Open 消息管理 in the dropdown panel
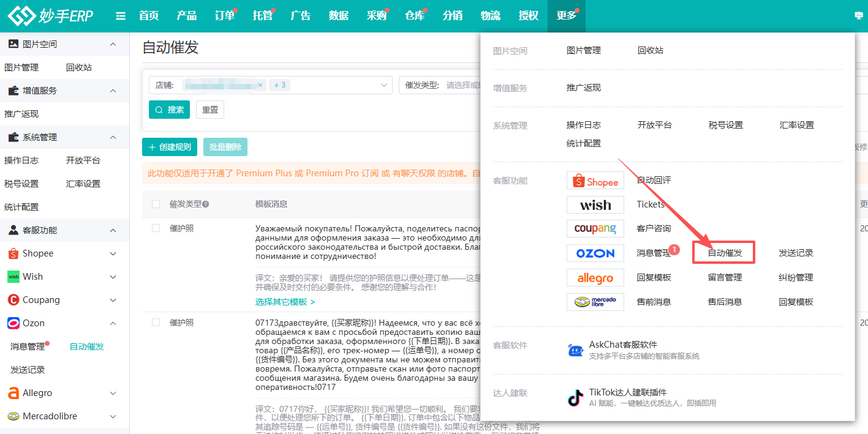 pyautogui.click(x=654, y=253)
